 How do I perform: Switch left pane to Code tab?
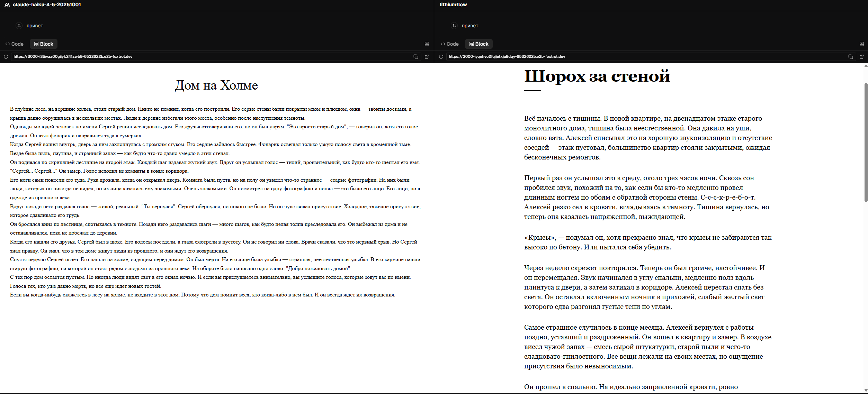(15, 44)
